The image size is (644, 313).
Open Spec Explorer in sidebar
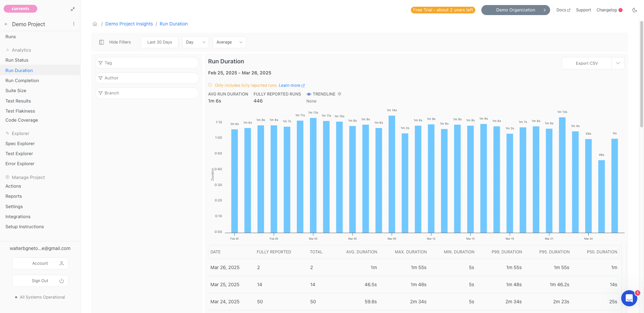point(20,144)
